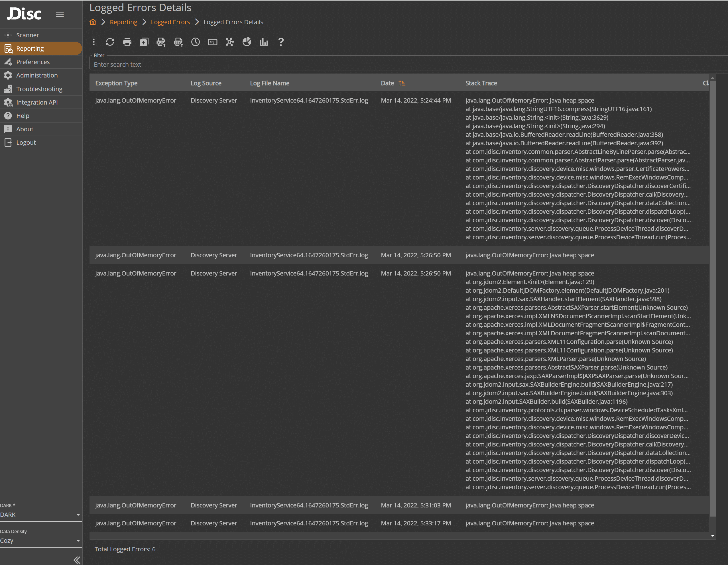This screenshot has height=565, width=728.
Task: Open the more options kebab menu
Action: pyautogui.click(x=94, y=42)
